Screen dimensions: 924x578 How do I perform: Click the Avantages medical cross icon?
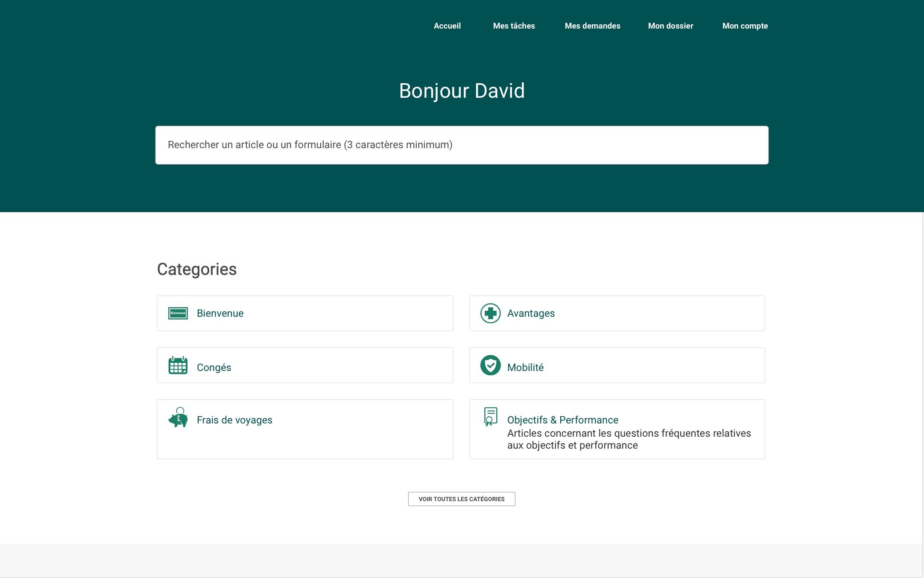click(490, 313)
